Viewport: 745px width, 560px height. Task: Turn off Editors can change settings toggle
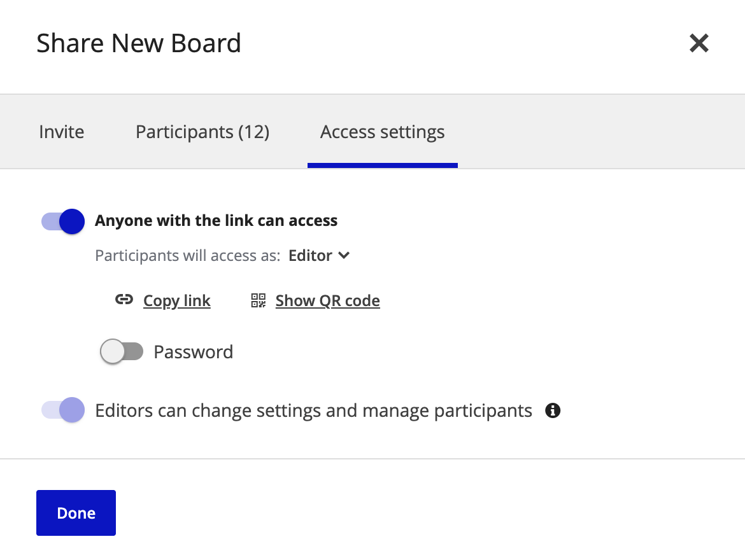[62, 410]
